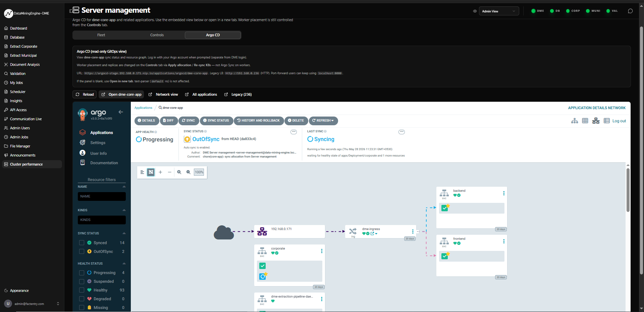This screenshot has height=312, width=644.
Task: Open the Admin View dropdown
Action: pos(499,11)
